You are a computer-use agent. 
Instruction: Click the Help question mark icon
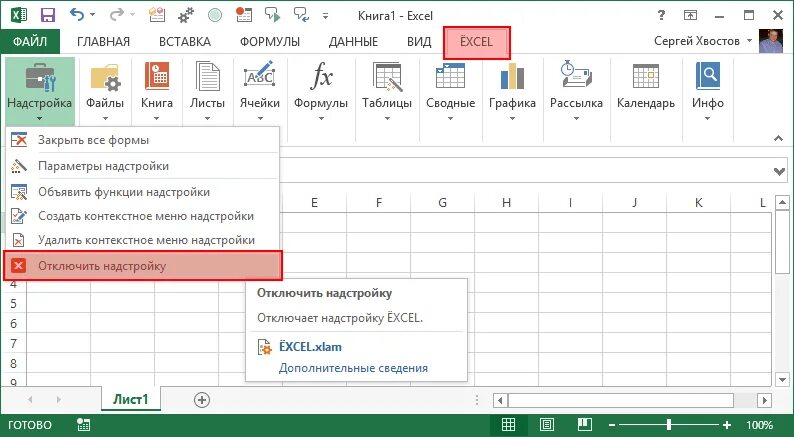click(x=661, y=16)
